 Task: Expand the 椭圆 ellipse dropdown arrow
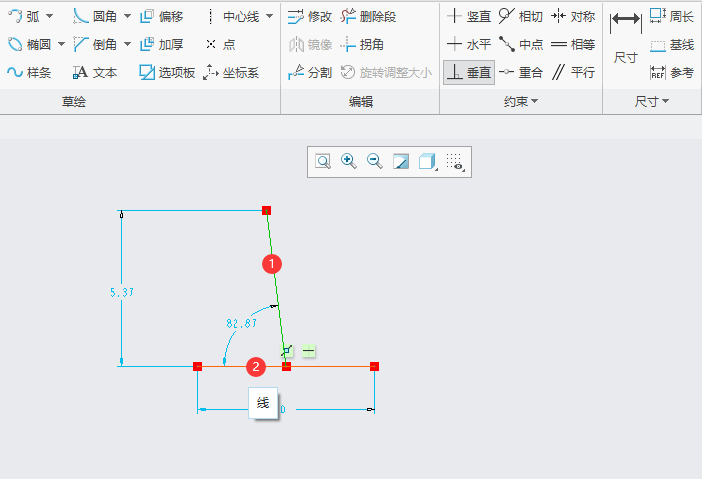(x=61, y=44)
